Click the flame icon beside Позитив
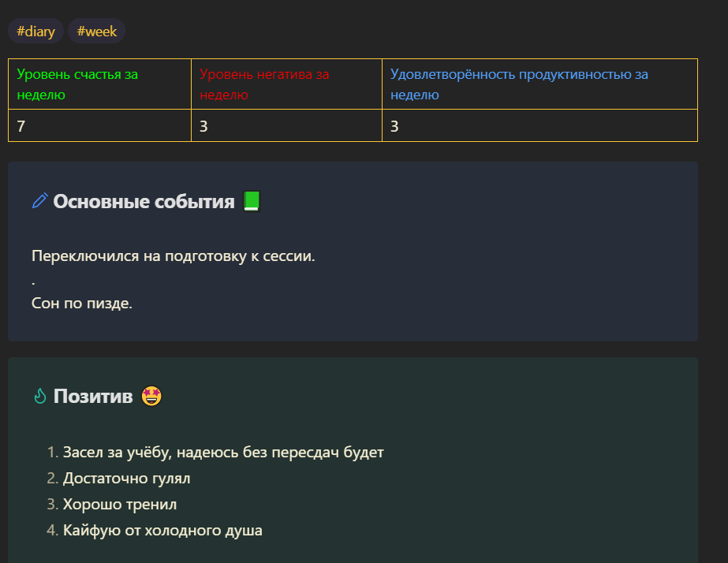 40,396
